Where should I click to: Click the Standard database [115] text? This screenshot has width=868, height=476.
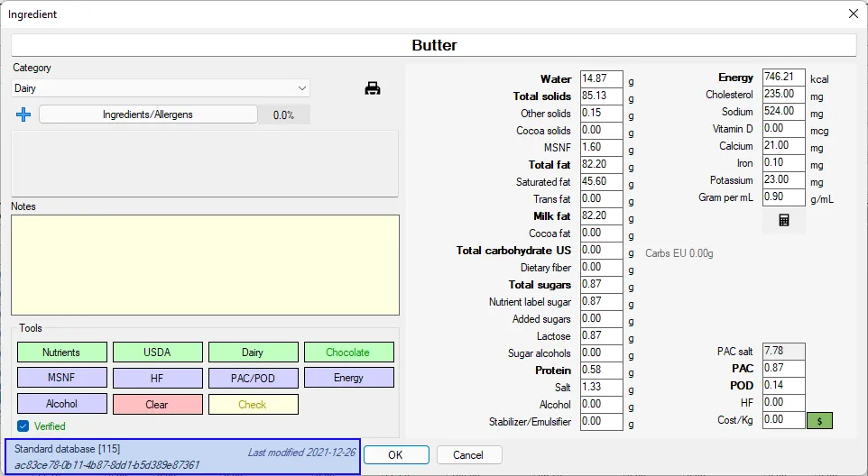(x=67, y=449)
